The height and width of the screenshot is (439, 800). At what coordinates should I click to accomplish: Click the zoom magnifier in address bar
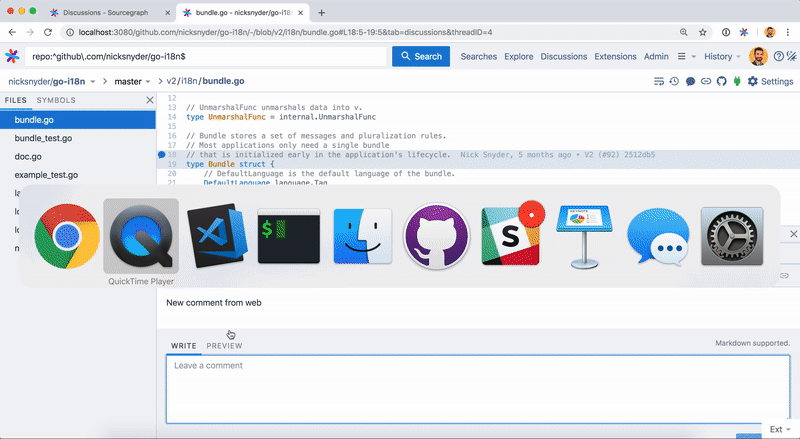[x=684, y=32]
